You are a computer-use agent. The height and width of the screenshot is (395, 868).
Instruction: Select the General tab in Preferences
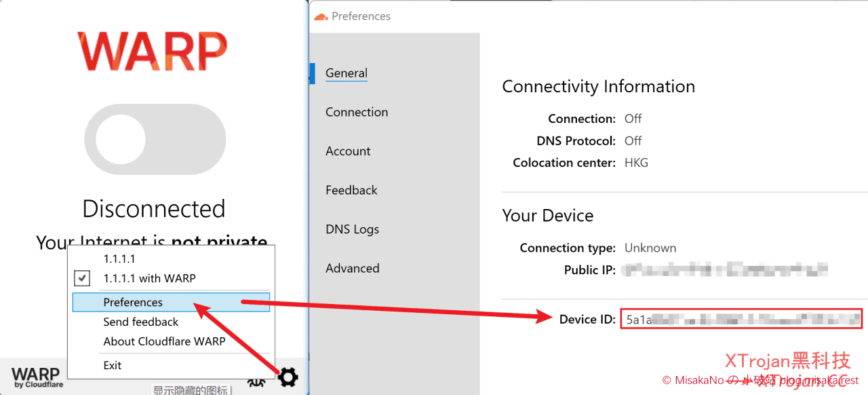coord(346,73)
